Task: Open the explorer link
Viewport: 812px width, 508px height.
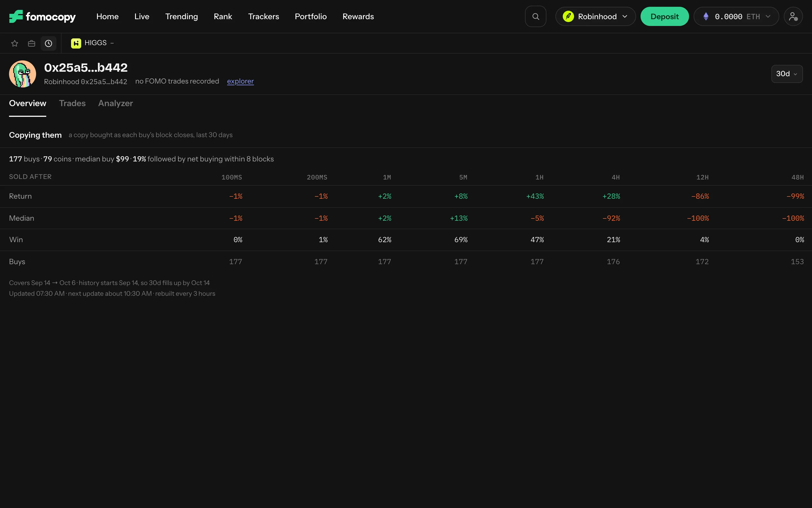Action: pyautogui.click(x=240, y=81)
